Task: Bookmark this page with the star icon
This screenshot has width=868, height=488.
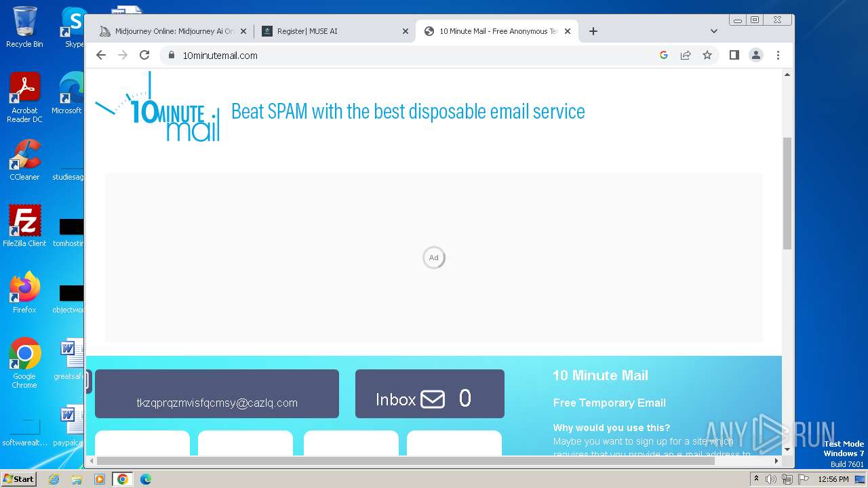Action: click(x=707, y=56)
